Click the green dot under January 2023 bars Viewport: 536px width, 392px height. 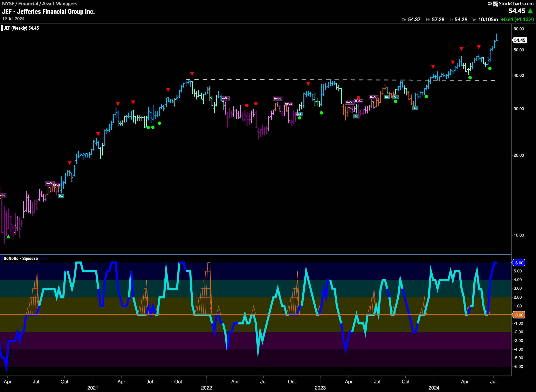pos(321,113)
